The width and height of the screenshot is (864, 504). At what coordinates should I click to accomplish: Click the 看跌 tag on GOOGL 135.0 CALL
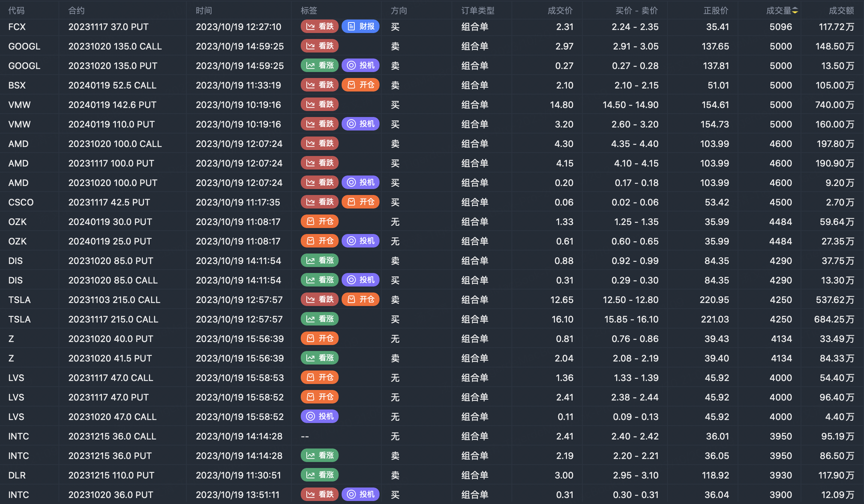(319, 46)
